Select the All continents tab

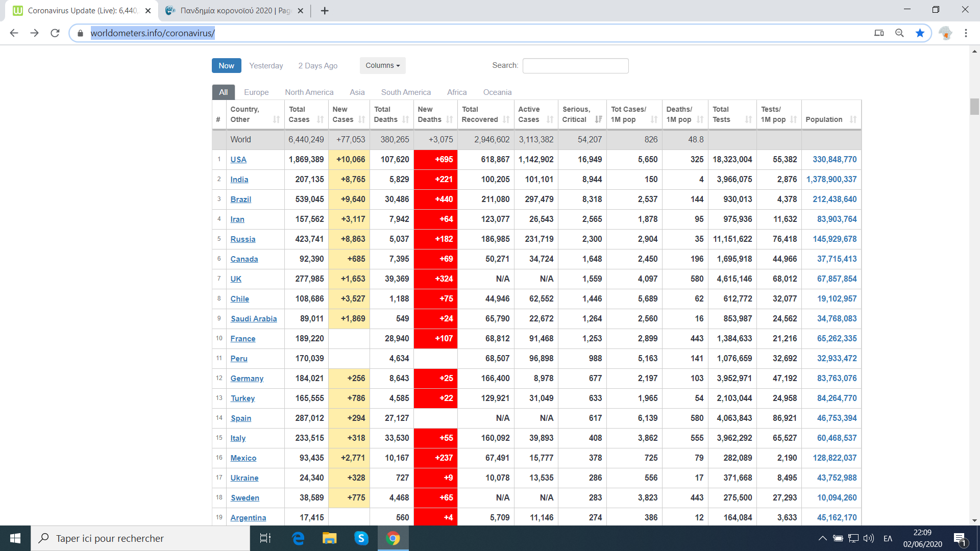(x=224, y=92)
